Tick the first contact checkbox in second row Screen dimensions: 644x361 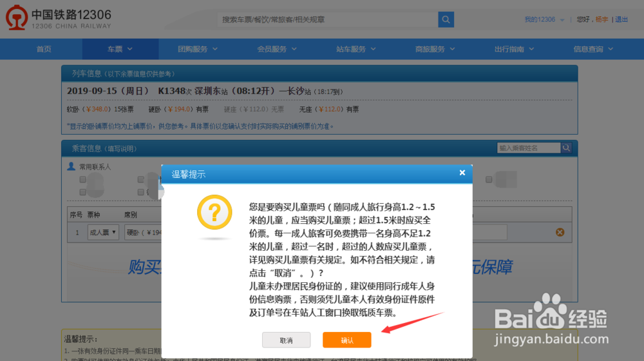point(83,192)
